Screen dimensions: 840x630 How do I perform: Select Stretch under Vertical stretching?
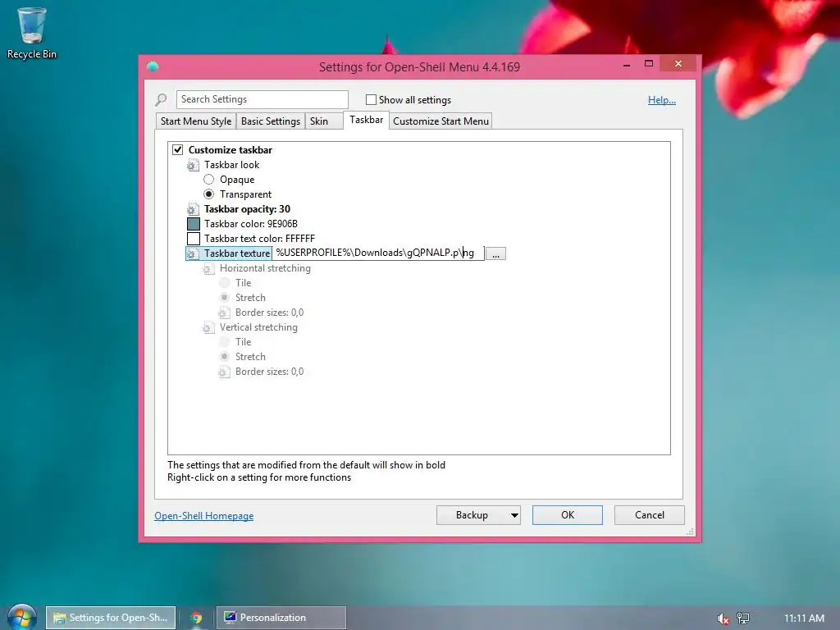click(x=225, y=357)
